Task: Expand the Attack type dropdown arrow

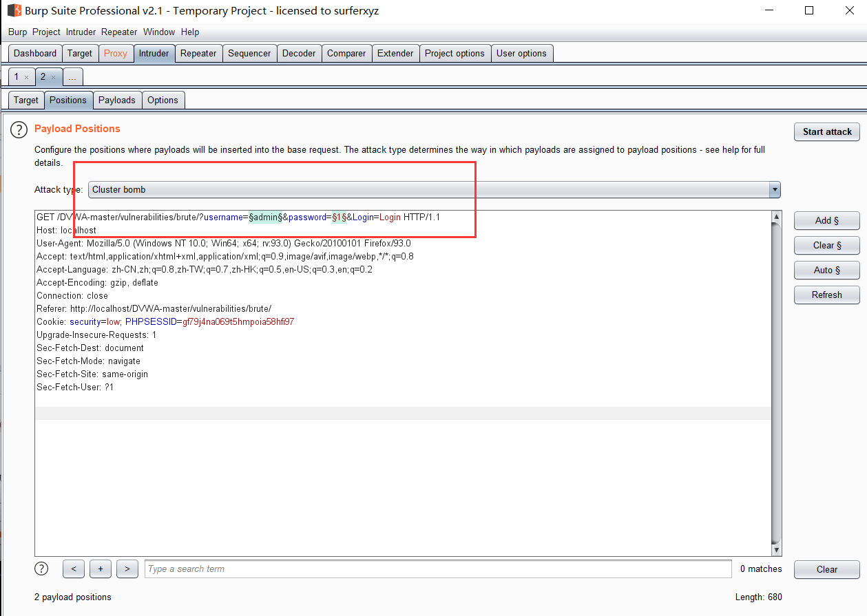Action: click(775, 190)
